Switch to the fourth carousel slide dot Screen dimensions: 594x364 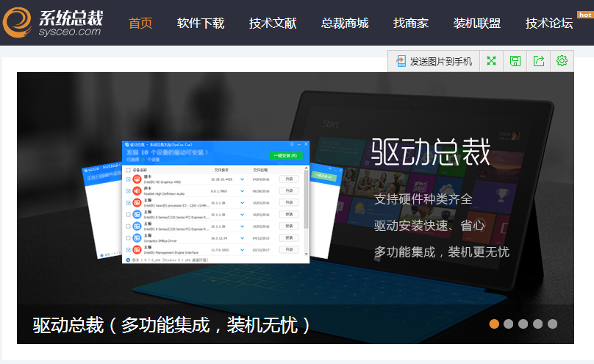click(x=537, y=324)
